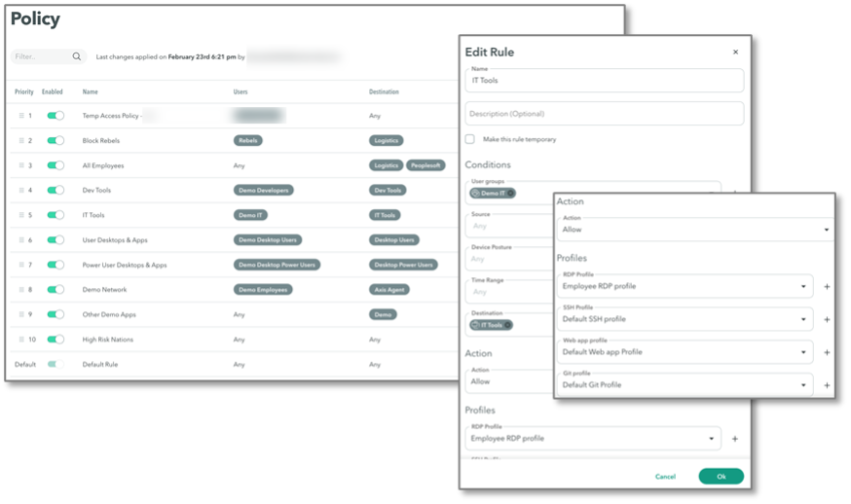Grab drag handle for Block Rebels rule
This screenshot has width=851, height=504.
click(21, 141)
